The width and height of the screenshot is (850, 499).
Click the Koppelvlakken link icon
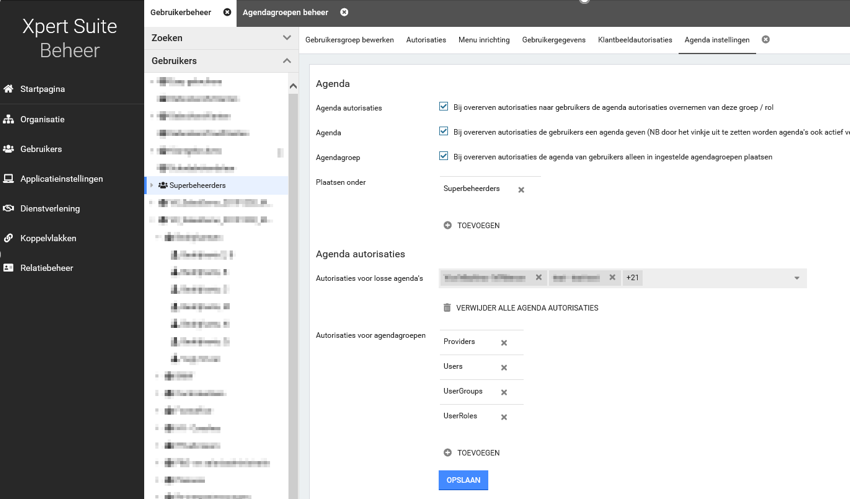pyautogui.click(x=9, y=238)
